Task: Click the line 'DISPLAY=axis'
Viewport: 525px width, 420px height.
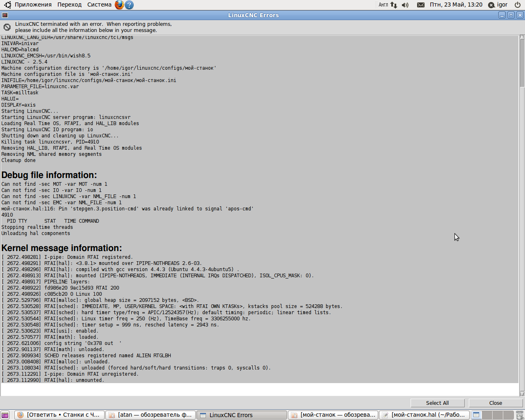Action: pyautogui.click(x=18, y=105)
